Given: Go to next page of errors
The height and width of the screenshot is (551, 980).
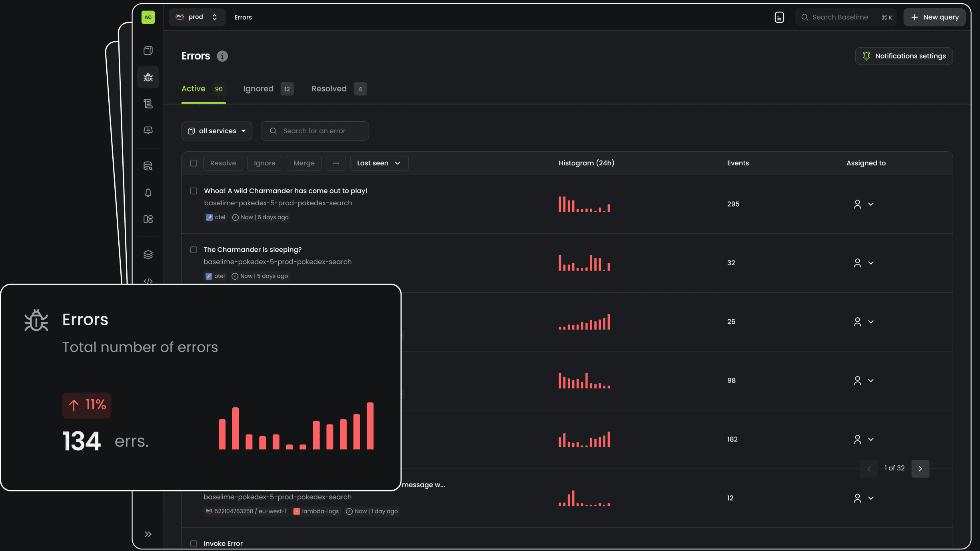Looking at the screenshot, I should tap(920, 469).
